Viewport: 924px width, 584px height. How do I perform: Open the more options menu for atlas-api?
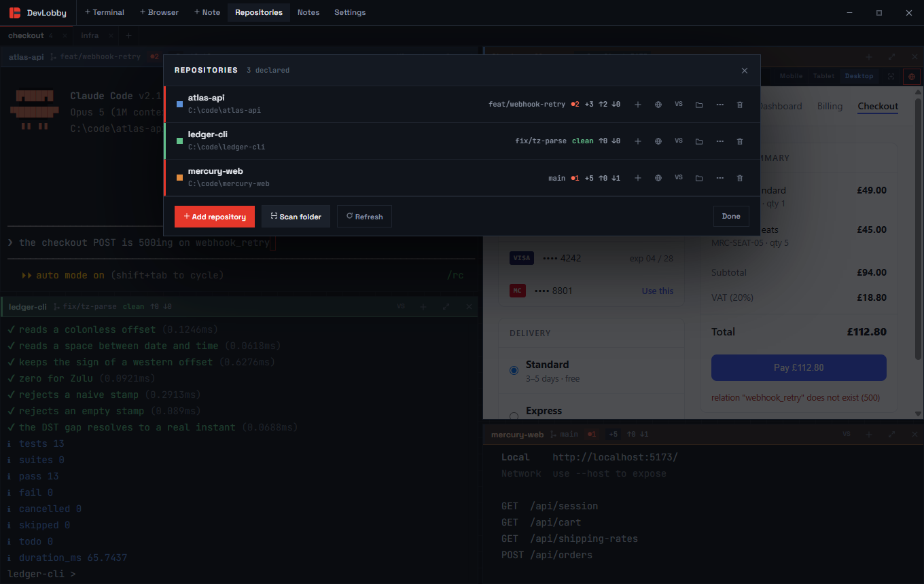point(719,105)
